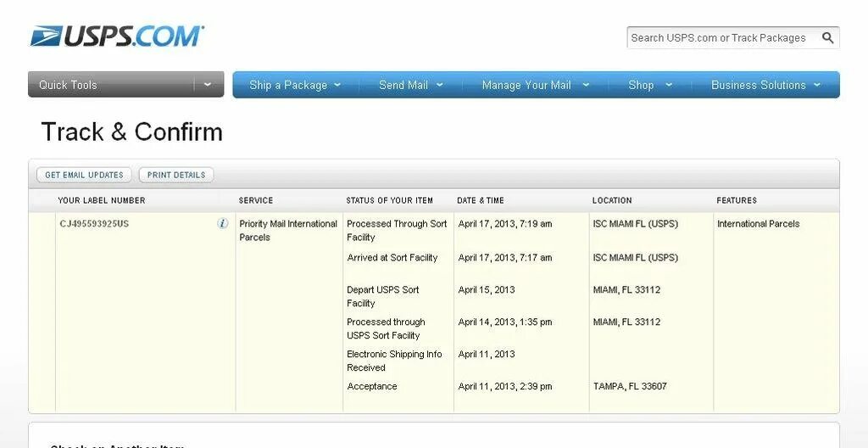Click the Arrived at Sort Facility status
Viewport: 868px width, 448px height.
coord(392,257)
